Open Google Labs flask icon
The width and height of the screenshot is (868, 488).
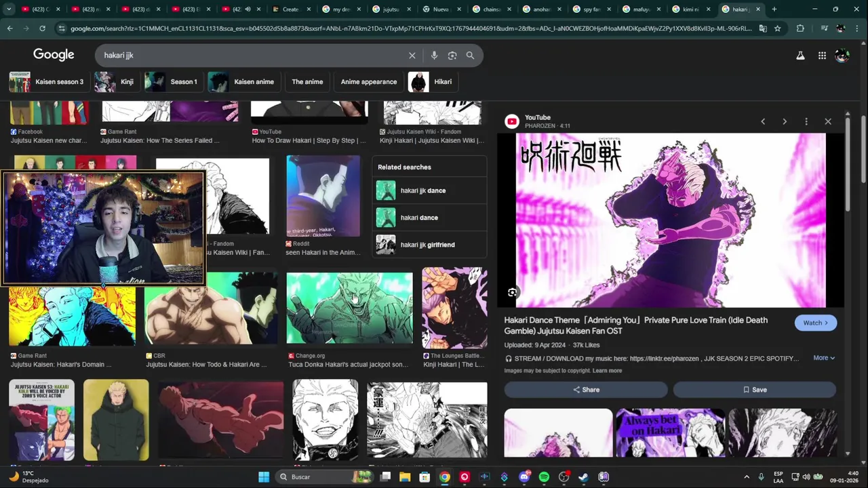pos(800,56)
